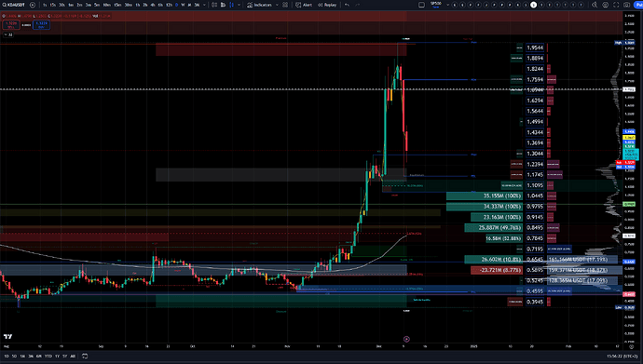Undo the last chart action
The height and width of the screenshot is (364, 643).
347,5
